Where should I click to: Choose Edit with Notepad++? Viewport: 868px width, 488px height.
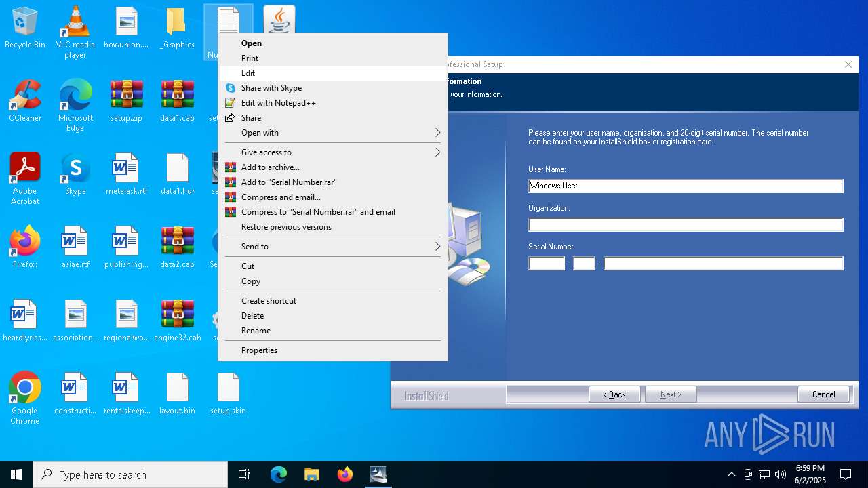pyautogui.click(x=332, y=103)
